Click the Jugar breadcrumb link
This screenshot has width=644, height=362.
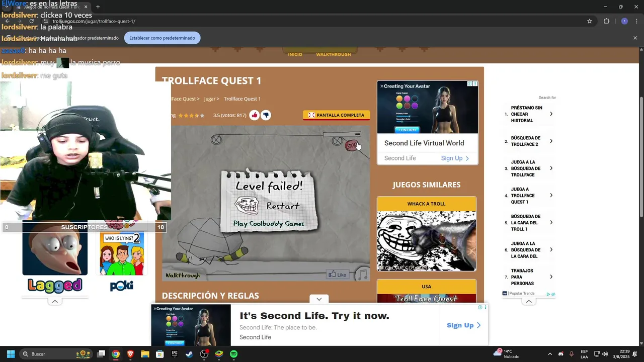point(210,99)
